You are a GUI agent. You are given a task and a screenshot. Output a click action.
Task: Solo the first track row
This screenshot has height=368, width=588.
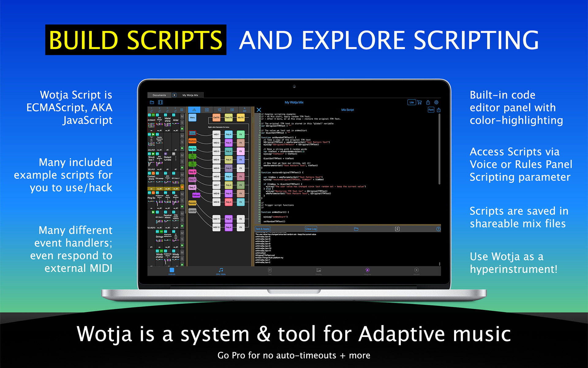182,123
